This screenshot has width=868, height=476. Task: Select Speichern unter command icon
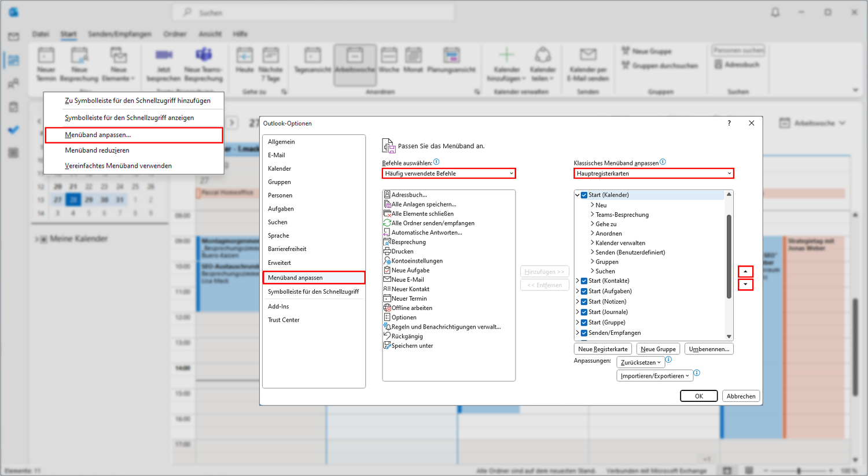click(387, 345)
